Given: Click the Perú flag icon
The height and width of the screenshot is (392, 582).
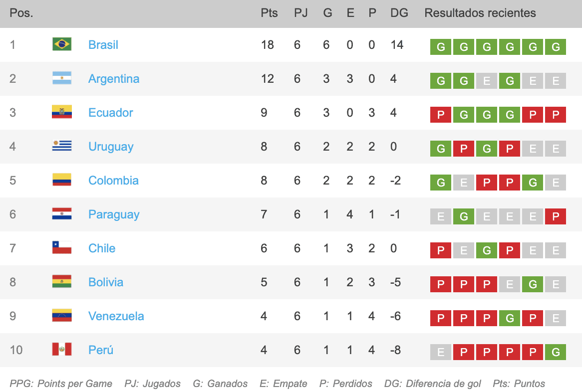Looking at the screenshot, I should coord(62,349).
